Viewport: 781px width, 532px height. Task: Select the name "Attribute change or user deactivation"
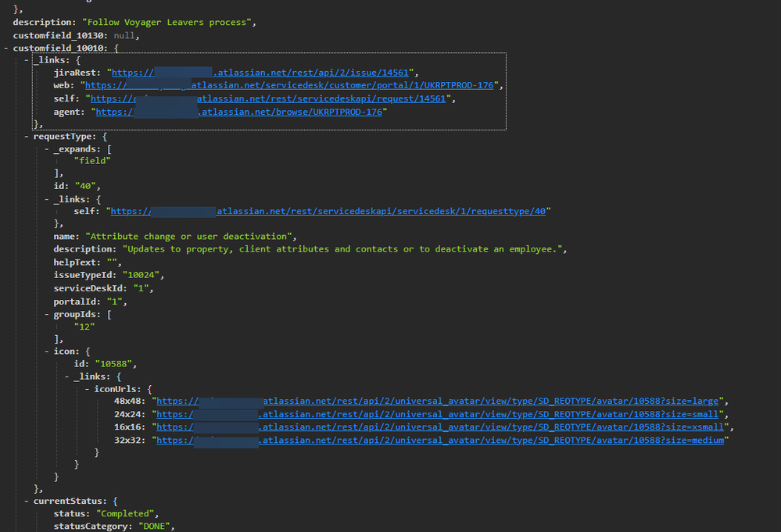(x=188, y=237)
